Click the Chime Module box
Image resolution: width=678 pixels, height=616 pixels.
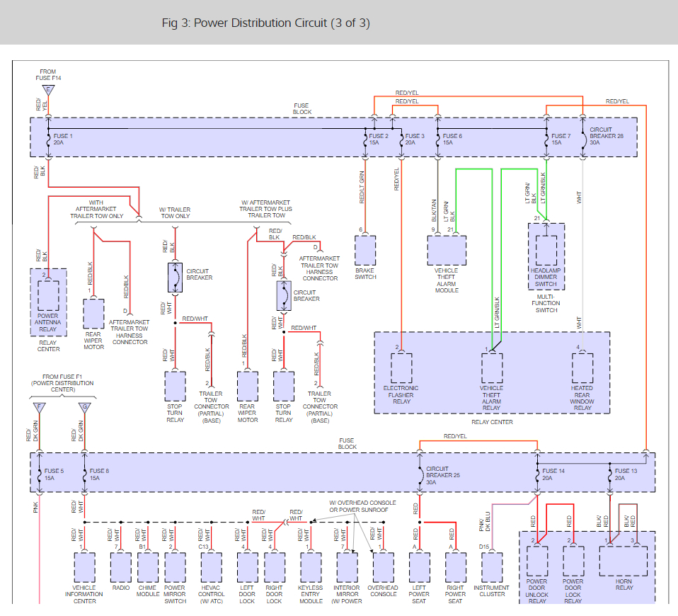(x=148, y=566)
